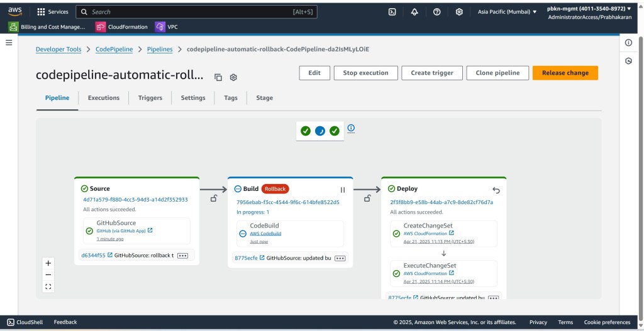
Task: Open the AWS help question mark
Action: (437, 12)
